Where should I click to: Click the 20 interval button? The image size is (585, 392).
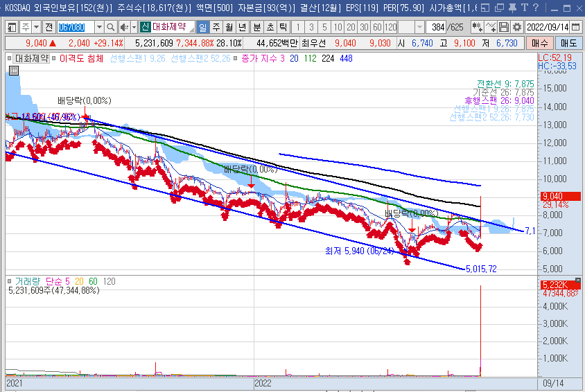351,27
